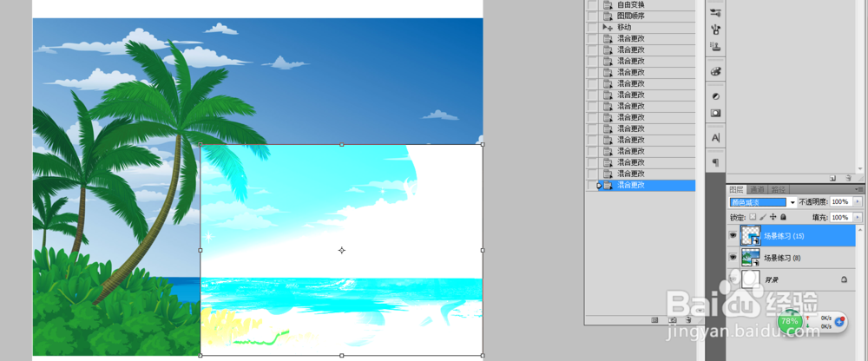Toggle visibility of the 背景 layer
Viewport: 868px width, 361px height.
coord(733,279)
